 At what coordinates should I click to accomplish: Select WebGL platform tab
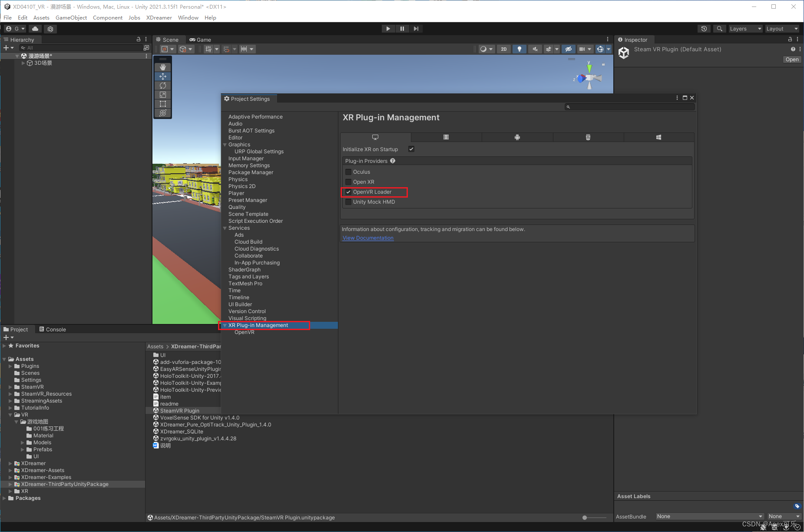point(588,137)
